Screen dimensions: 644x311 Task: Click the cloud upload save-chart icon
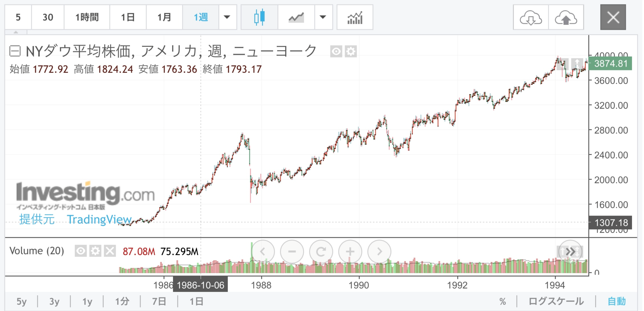pos(566,18)
